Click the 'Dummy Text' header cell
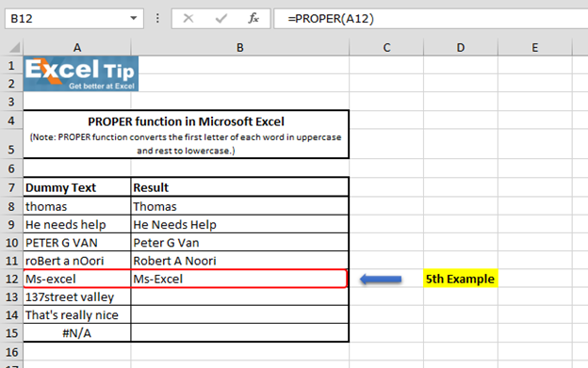Screen dimensions: 588x368 (77, 187)
